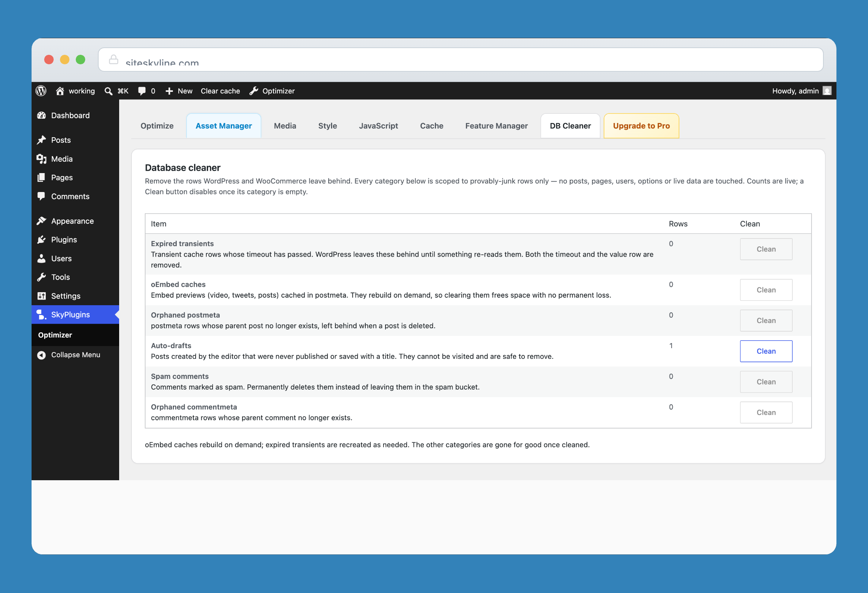
Task: Open the Asset Manager tab
Action: [x=224, y=126]
